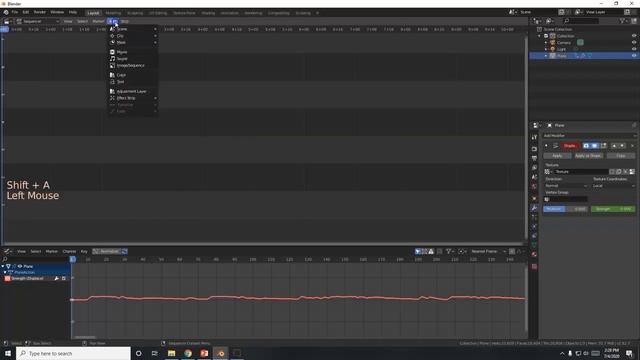The width and height of the screenshot is (640, 360).
Task: Open the Active Tool properties tab
Action: (x=534, y=138)
